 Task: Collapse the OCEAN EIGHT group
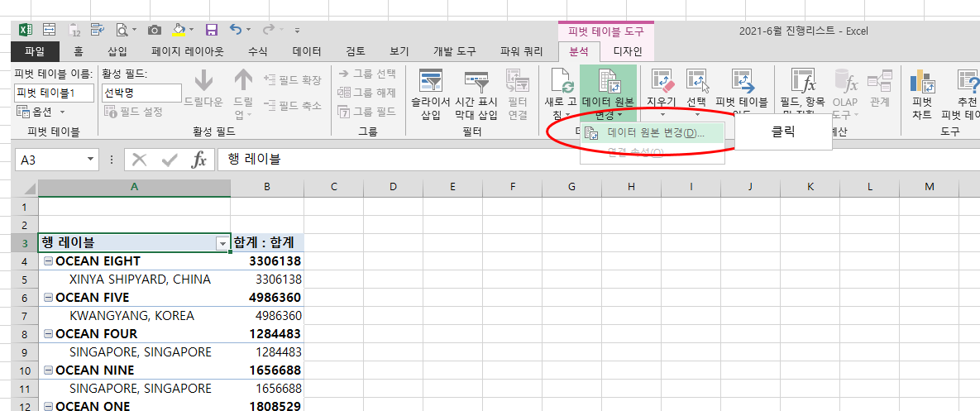(x=48, y=261)
